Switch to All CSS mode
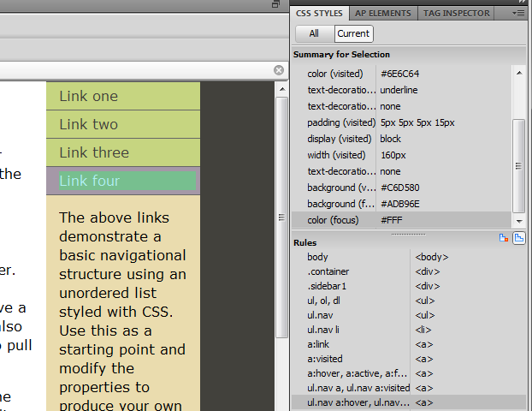This screenshot has height=411, width=532. click(314, 33)
